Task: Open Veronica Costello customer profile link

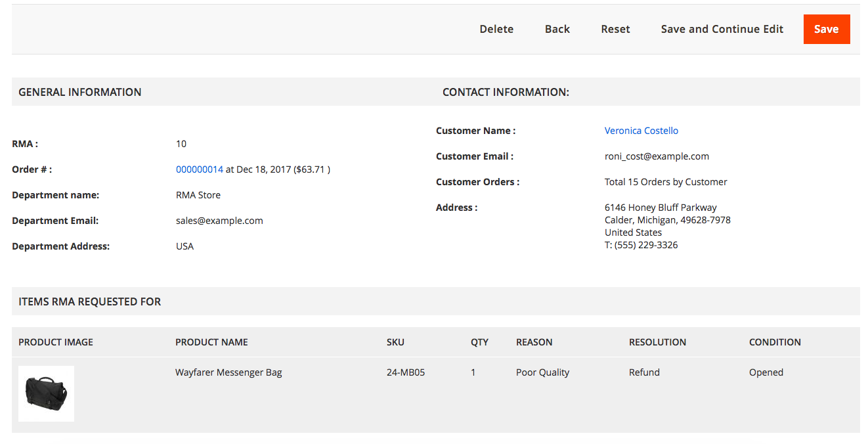Action: pyautogui.click(x=641, y=131)
